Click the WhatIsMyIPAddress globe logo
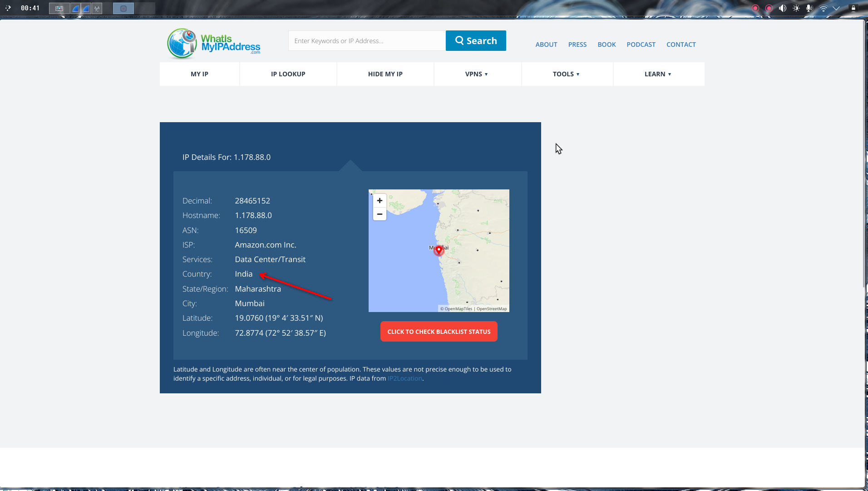 click(182, 43)
